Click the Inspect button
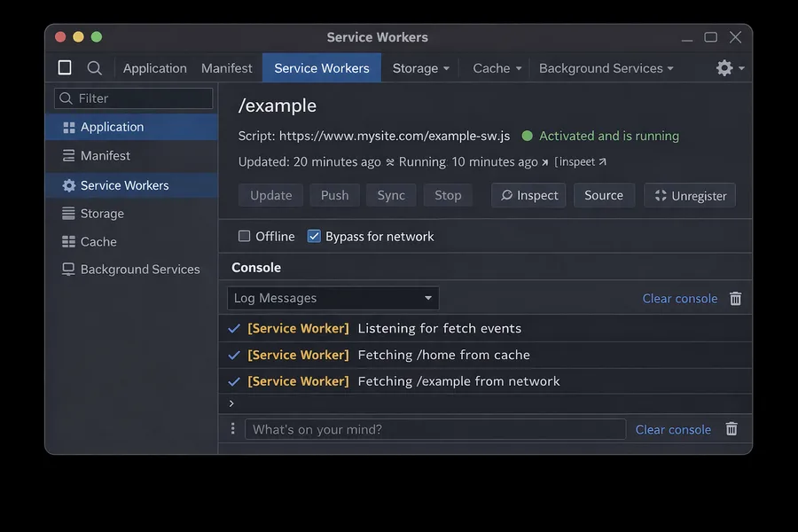798x532 pixels. [x=528, y=195]
